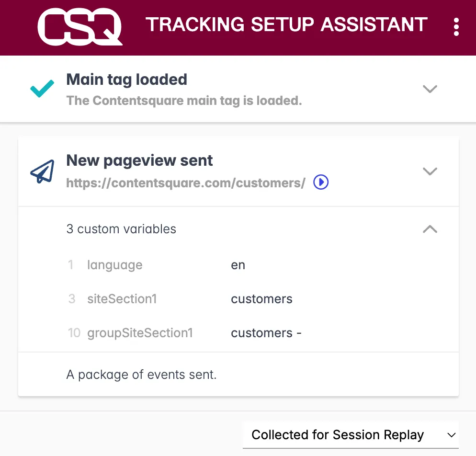476x456 pixels.
Task: Collapse the 3 custom variables list
Action: coord(430,229)
